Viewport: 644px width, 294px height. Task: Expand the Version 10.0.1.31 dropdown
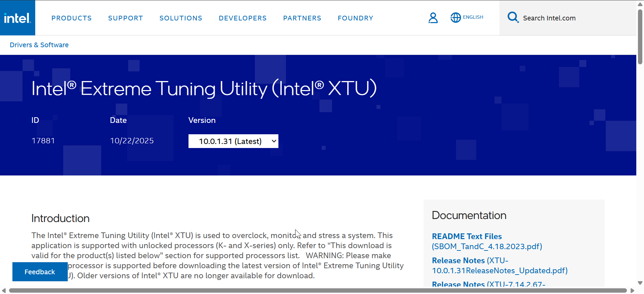(233, 141)
